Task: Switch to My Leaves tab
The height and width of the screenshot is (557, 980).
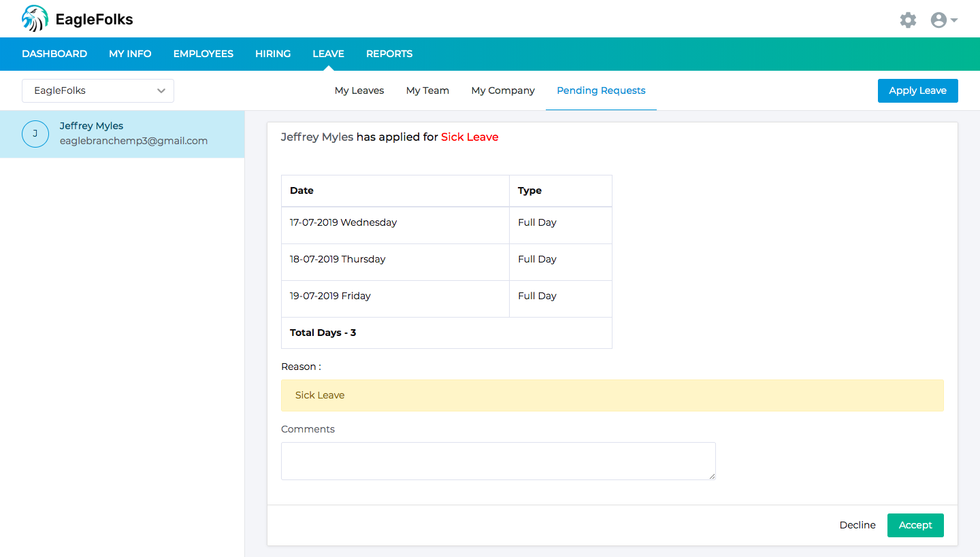Action: tap(359, 90)
